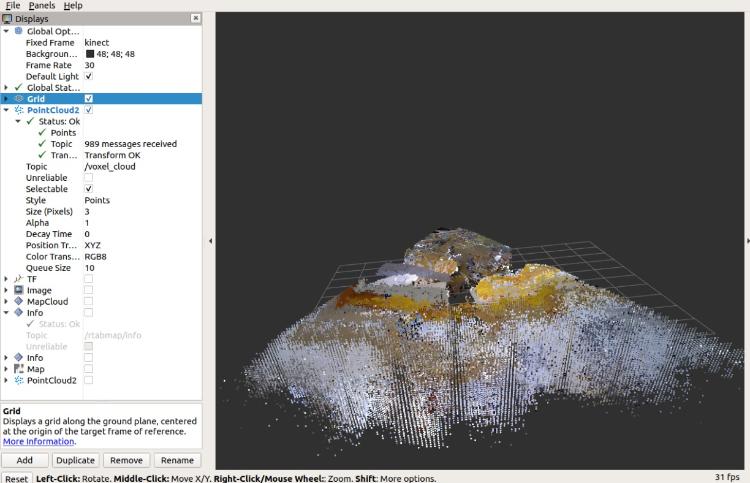750x483 pixels.
Task: Close the Displays panel with the X icon
Action: 195,18
